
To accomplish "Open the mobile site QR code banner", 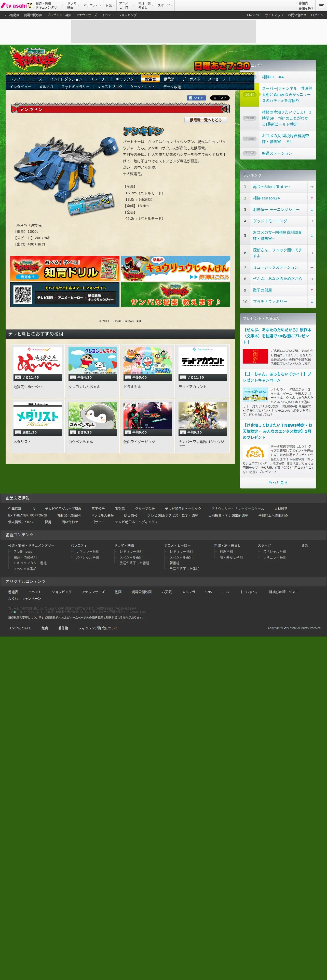I will (65, 294).
